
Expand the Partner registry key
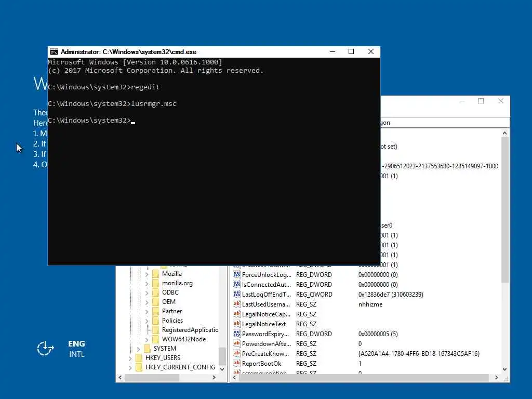tap(147, 312)
